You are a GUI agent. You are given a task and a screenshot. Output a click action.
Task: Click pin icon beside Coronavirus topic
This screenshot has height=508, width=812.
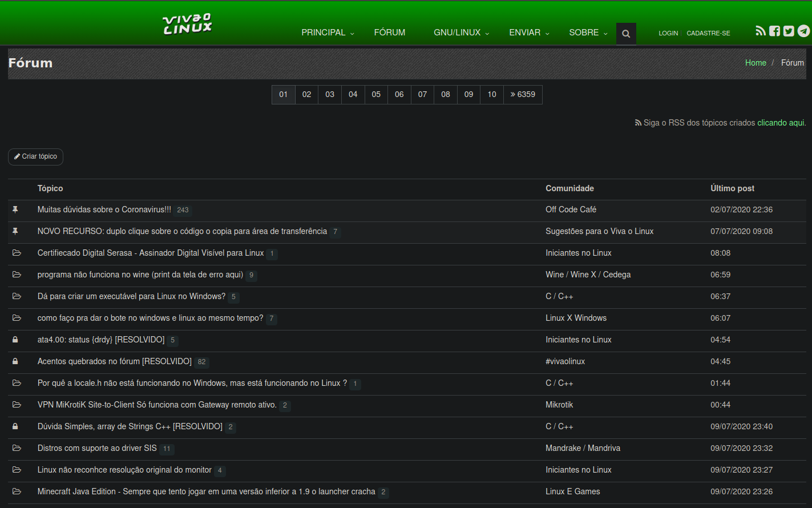(x=15, y=210)
